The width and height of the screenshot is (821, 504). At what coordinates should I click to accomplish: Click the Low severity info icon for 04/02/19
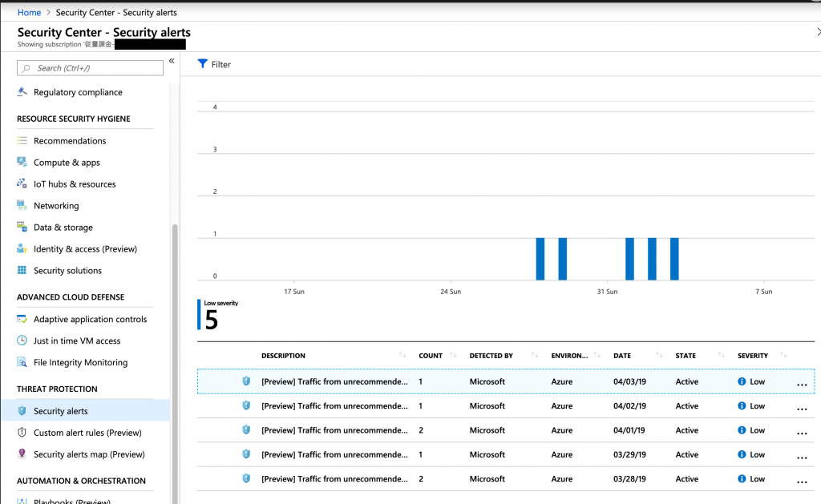(742, 405)
